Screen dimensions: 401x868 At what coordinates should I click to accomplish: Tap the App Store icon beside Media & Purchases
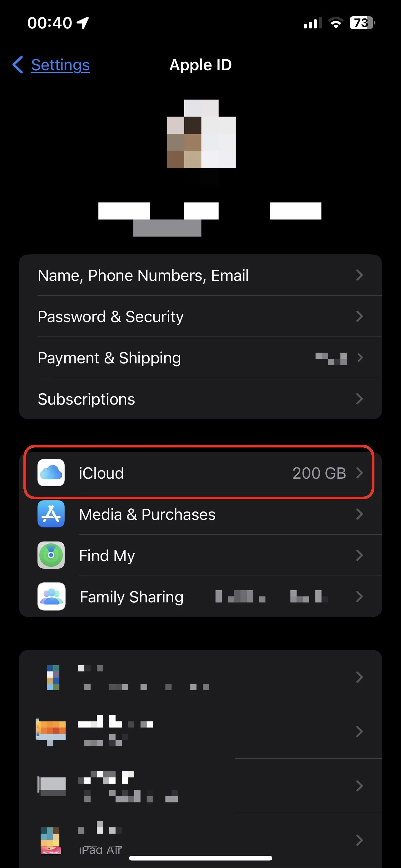coord(51,514)
